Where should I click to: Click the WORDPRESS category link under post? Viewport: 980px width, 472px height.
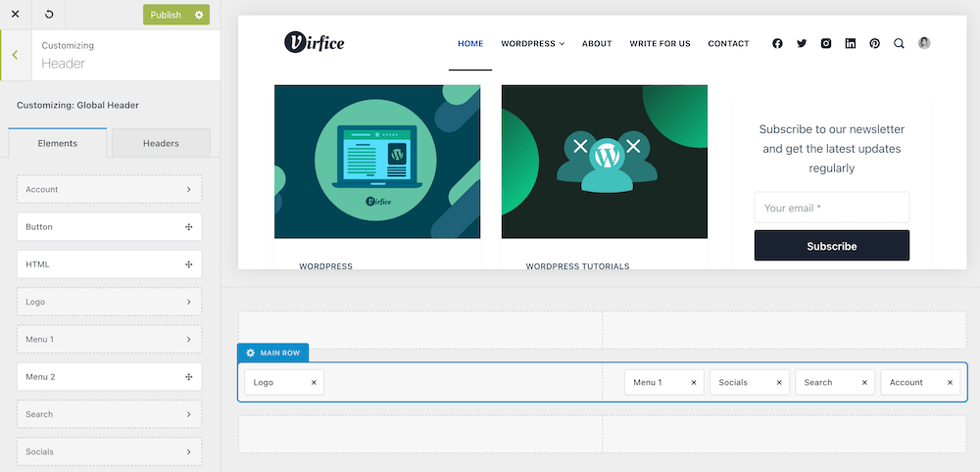point(325,266)
